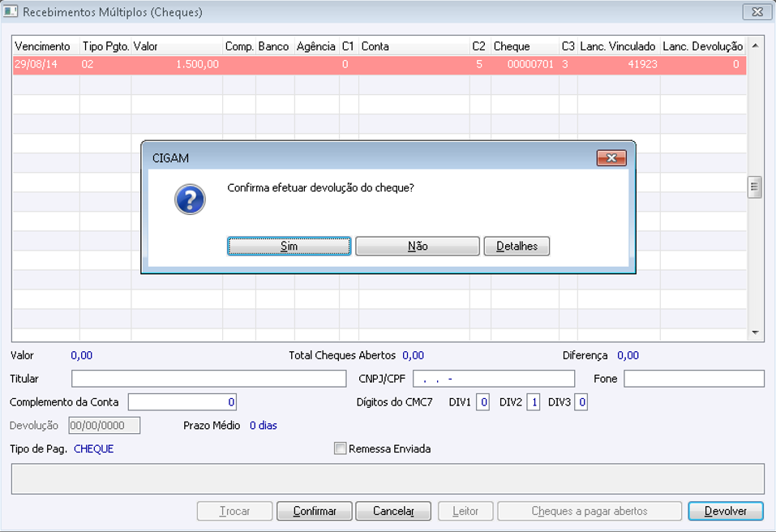776x532 pixels.
Task: Click the Confirmar button
Action: [x=315, y=511]
